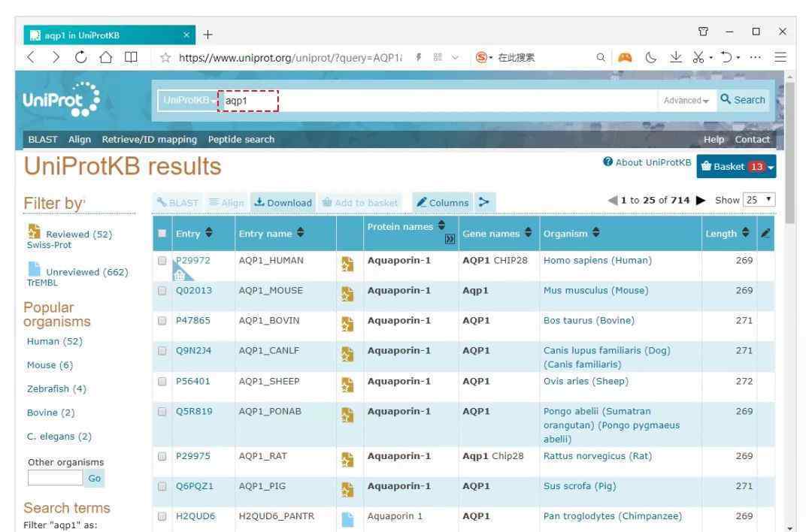Image resolution: width=812 pixels, height=532 pixels.
Task: Open the browser hamburger menu
Action: [x=780, y=57]
